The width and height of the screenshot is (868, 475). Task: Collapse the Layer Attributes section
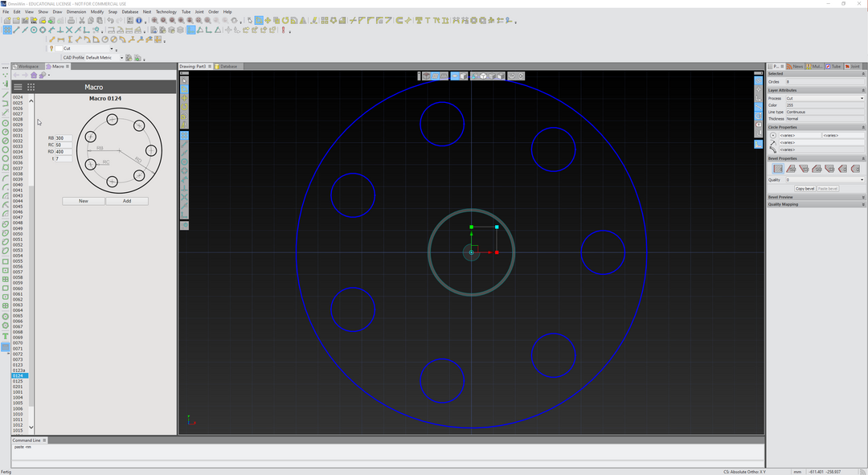(862, 90)
